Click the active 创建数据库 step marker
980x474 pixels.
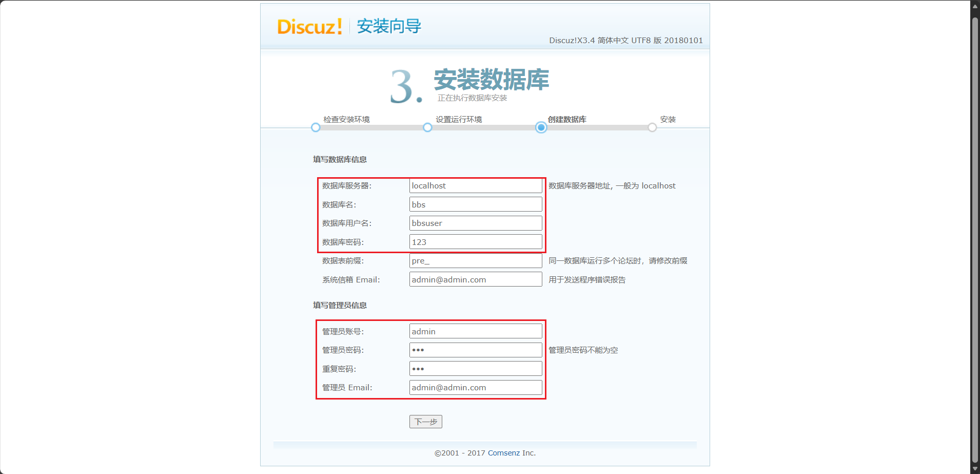click(x=541, y=127)
